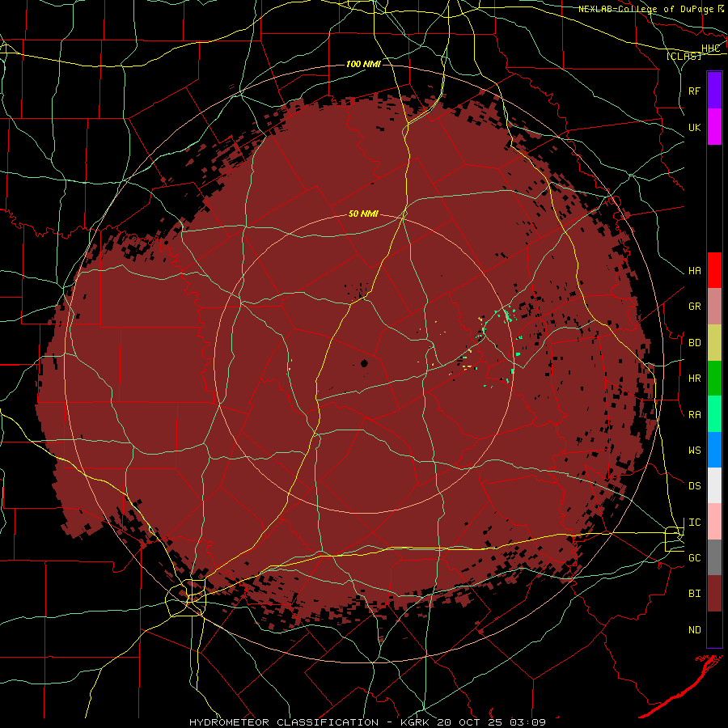Image resolution: width=728 pixels, height=728 pixels.
Task: Click the RF purple color swatch
Action: pos(714,90)
